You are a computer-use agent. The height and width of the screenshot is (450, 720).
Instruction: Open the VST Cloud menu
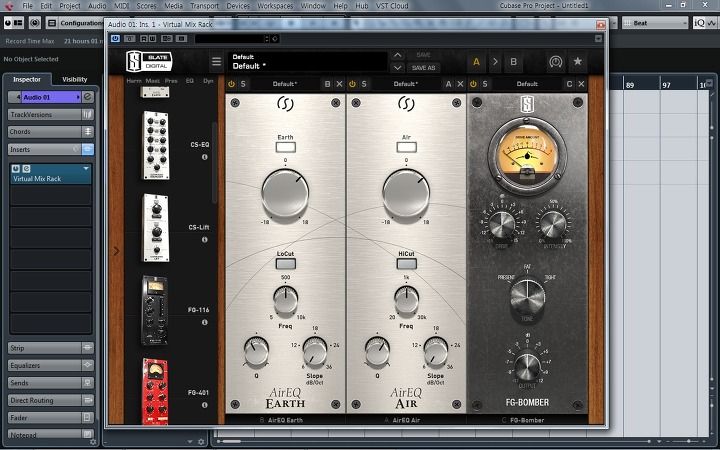pos(392,6)
